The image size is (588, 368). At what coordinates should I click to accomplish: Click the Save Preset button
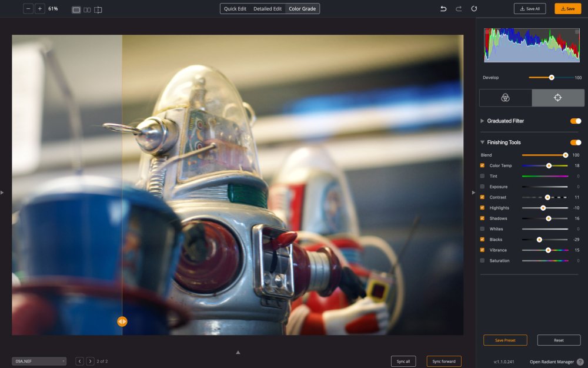(x=505, y=340)
